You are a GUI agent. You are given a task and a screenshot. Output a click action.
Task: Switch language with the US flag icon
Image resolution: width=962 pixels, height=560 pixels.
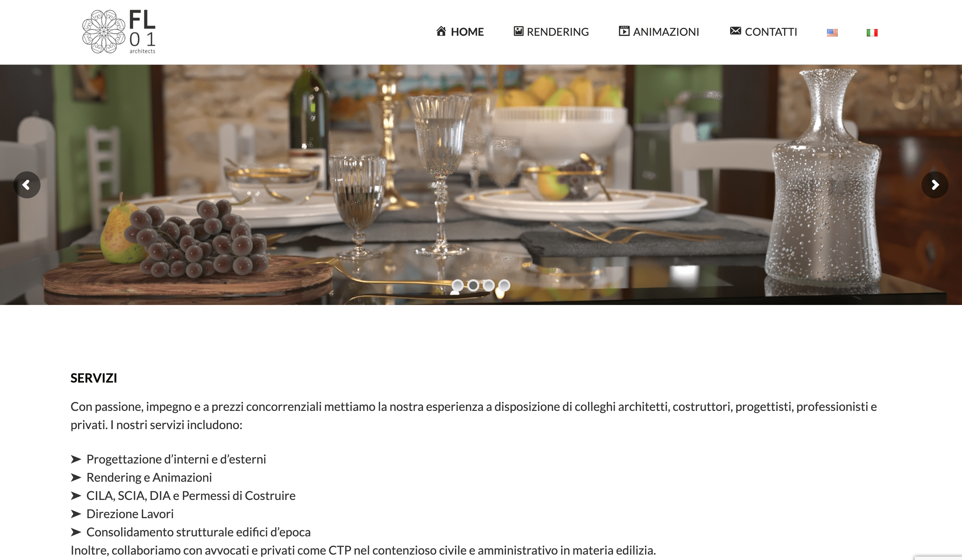pyautogui.click(x=832, y=32)
